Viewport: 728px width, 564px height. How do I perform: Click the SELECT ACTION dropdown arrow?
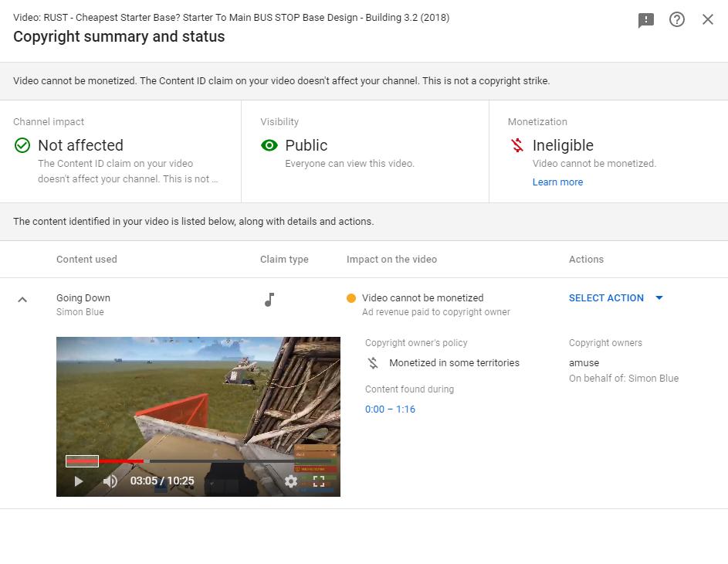(659, 297)
